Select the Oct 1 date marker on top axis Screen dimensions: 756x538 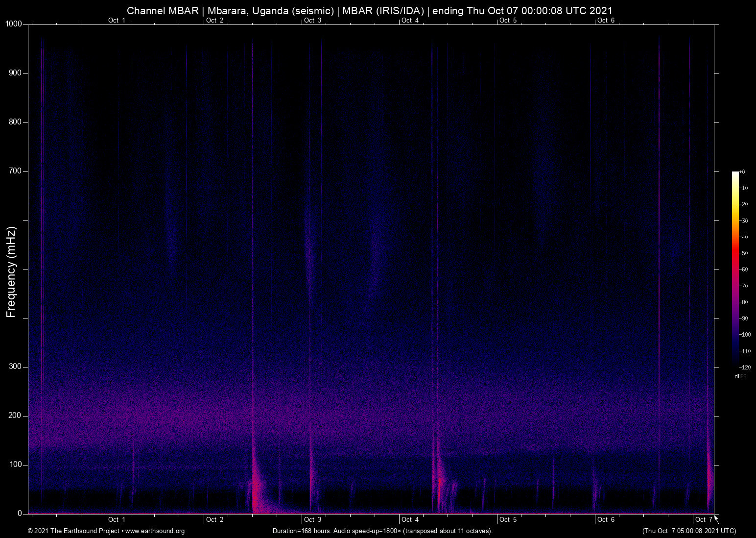[117, 21]
